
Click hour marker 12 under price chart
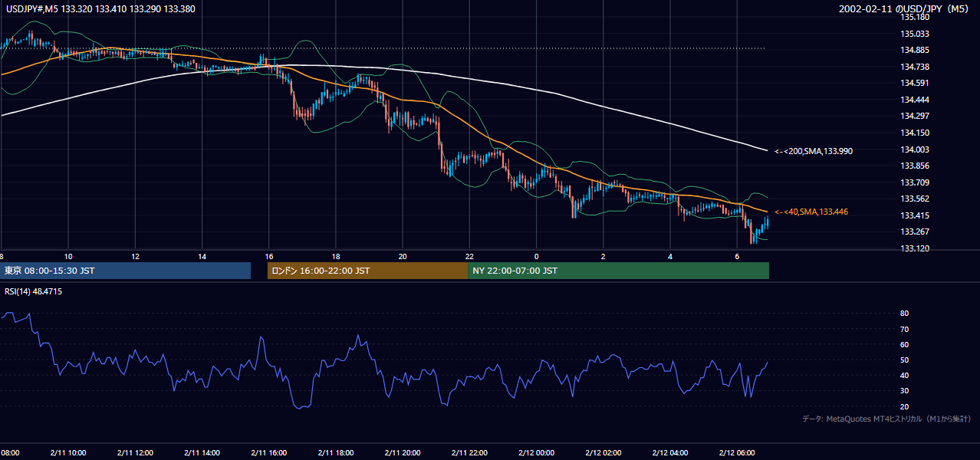click(x=135, y=256)
